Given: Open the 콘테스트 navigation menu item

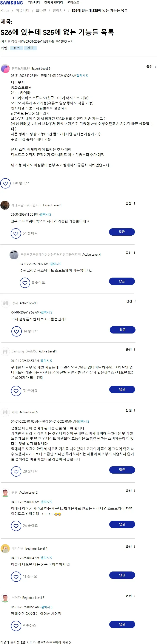Looking at the screenshot, I should click(72, 3).
